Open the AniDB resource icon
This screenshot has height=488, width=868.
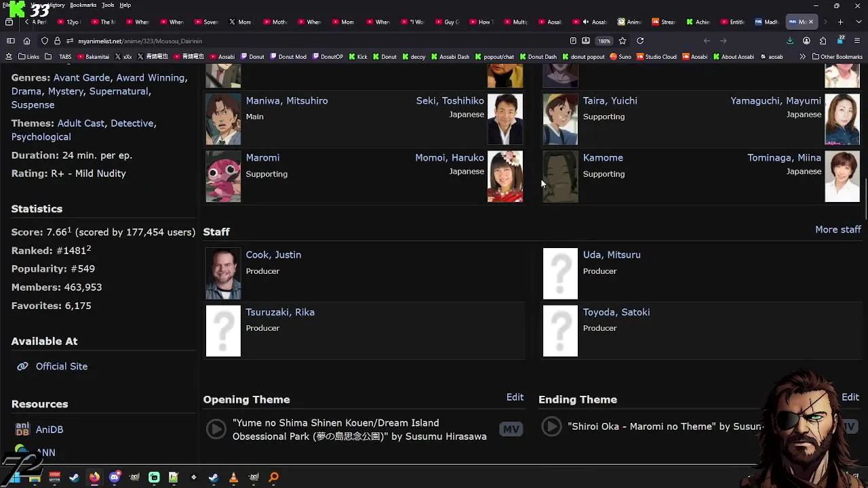click(x=22, y=429)
